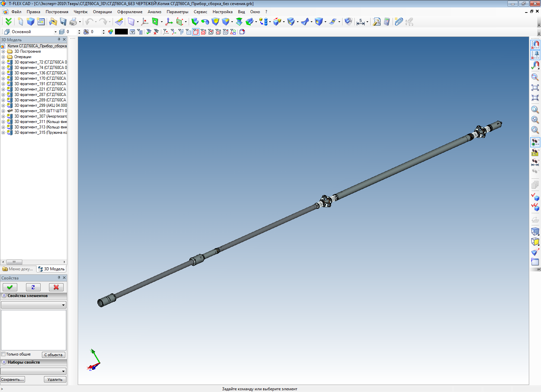Collapse the 'Наборы свойств' section
Image resolution: width=541 pixels, height=392 pixels.
(4, 362)
